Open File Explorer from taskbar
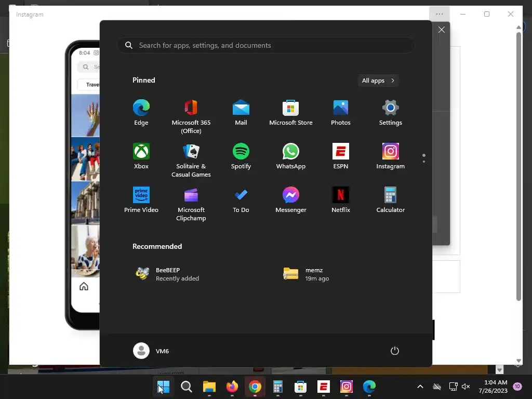Viewport: 532px width, 399px height. point(209,387)
